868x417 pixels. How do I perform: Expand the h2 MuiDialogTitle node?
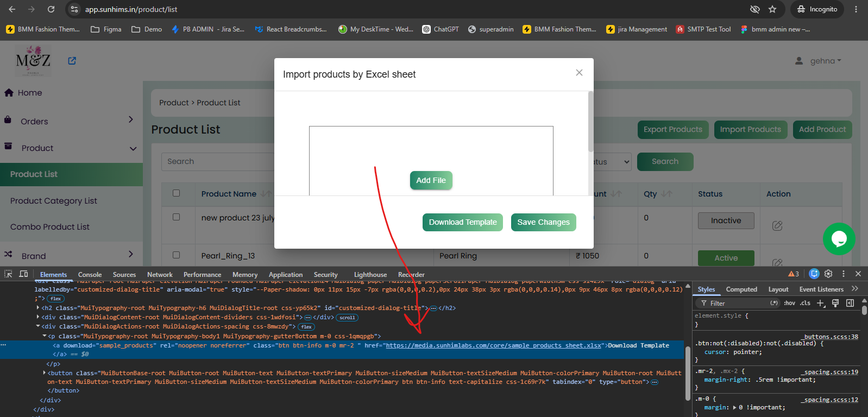37,307
